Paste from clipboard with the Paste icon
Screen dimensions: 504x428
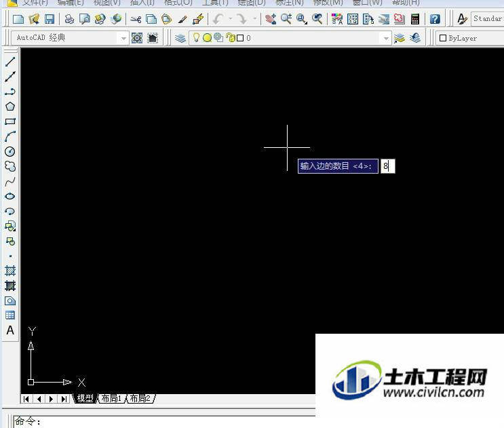(x=166, y=19)
